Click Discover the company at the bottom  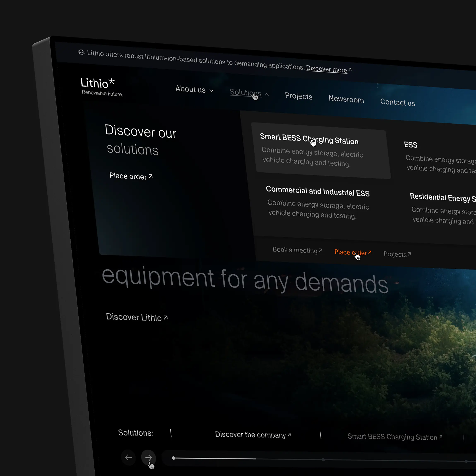tap(250, 435)
